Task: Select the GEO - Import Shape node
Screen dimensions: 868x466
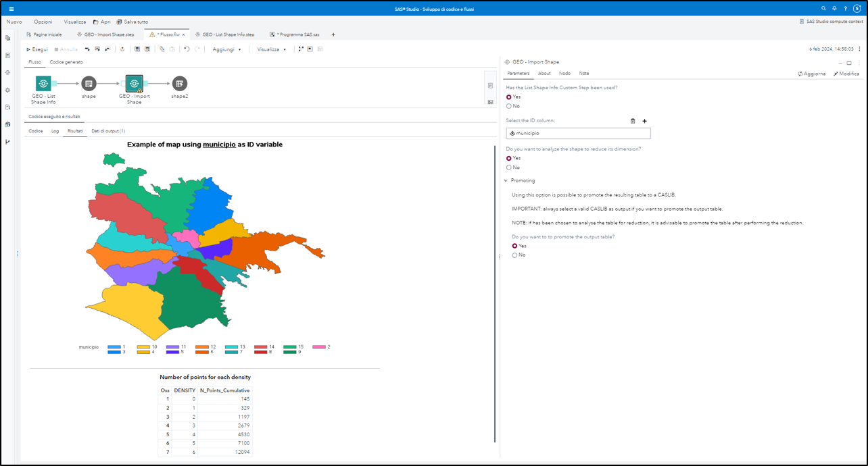Action: click(x=134, y=84)
